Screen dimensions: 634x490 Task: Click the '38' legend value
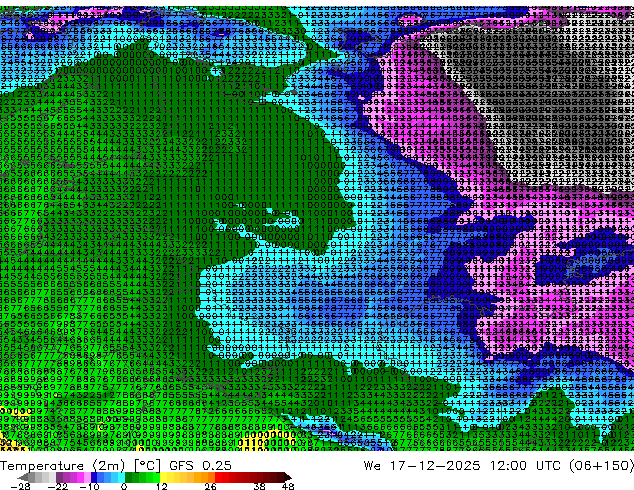tap(260, 486)
